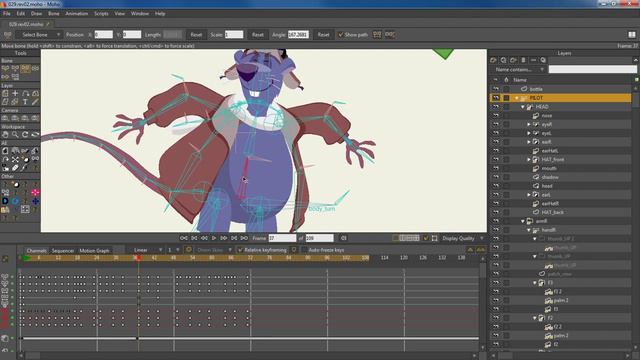Click the blue 'D' script icon
Image resolution: width=640 pixels, height=360 pixels.
click(x=5, y=201)
